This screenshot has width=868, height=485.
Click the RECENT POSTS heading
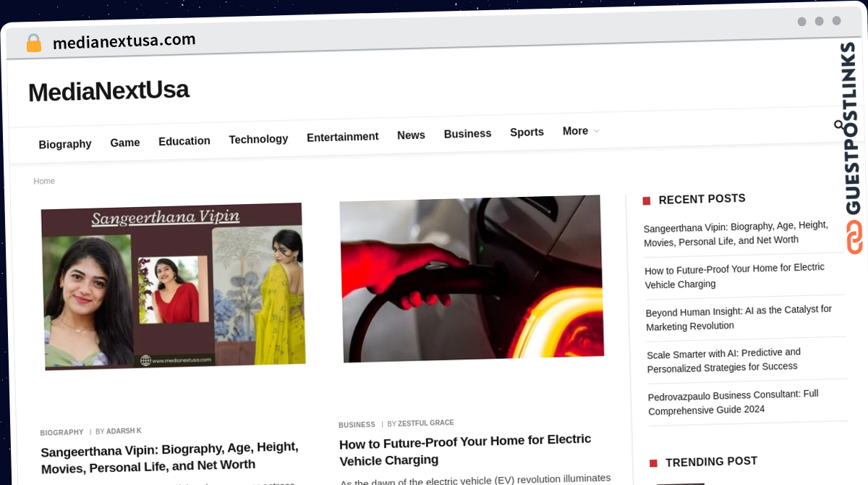702,199
